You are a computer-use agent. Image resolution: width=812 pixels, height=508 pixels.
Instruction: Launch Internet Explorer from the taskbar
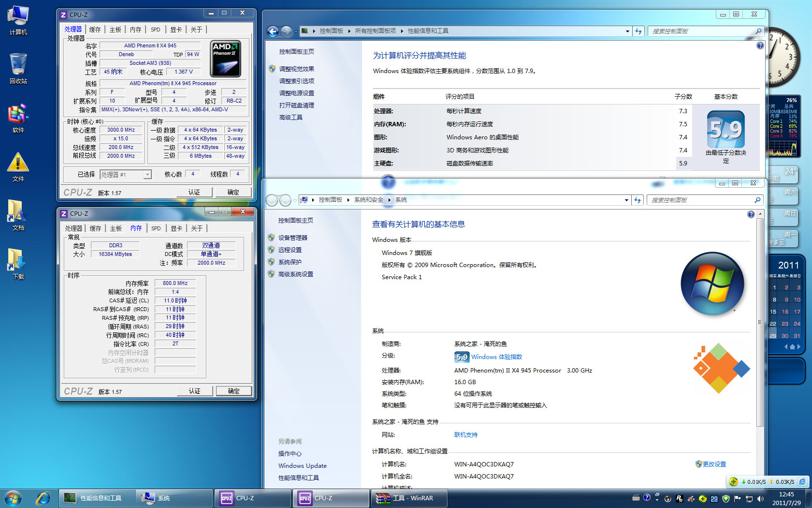click(43, 498)
